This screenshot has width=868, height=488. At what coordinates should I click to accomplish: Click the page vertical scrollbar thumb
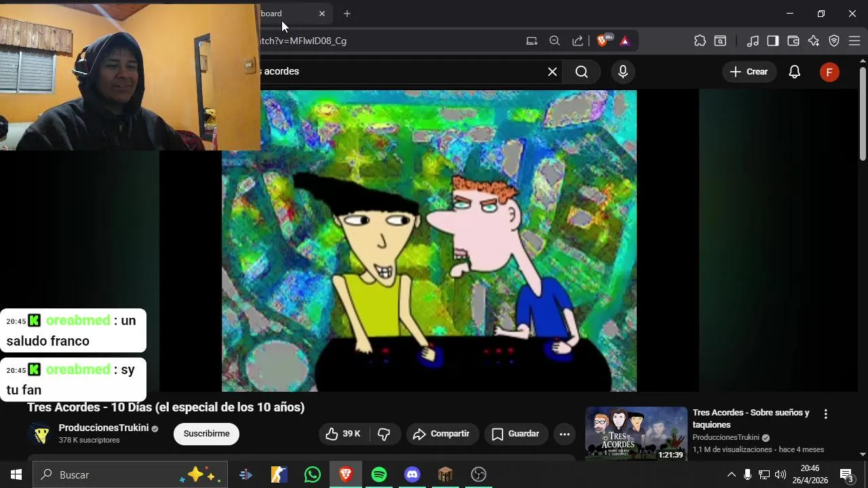pyautogui.click(x=863, y=115)
